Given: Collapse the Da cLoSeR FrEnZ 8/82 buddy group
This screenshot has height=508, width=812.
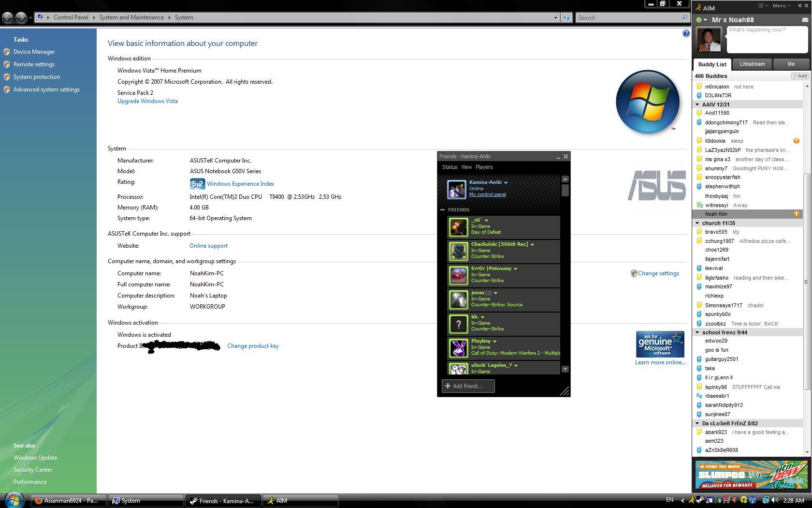Looking at the screenshot, I should point(697,423).
